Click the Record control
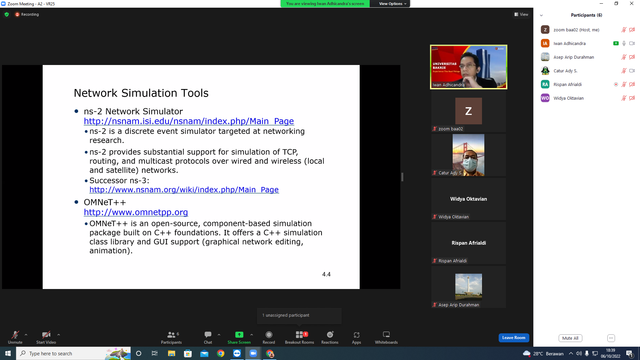This screenshot has width=640, height=360. point(269,337)
